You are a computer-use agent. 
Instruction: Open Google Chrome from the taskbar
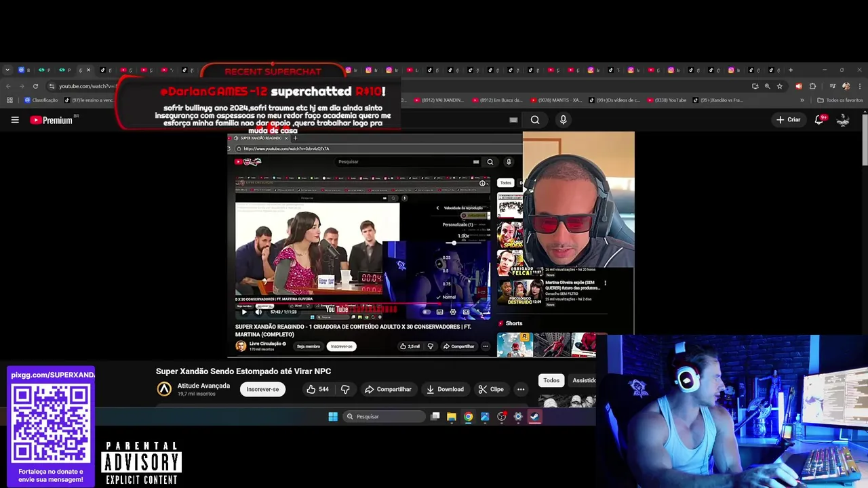[x=468, y=417]
